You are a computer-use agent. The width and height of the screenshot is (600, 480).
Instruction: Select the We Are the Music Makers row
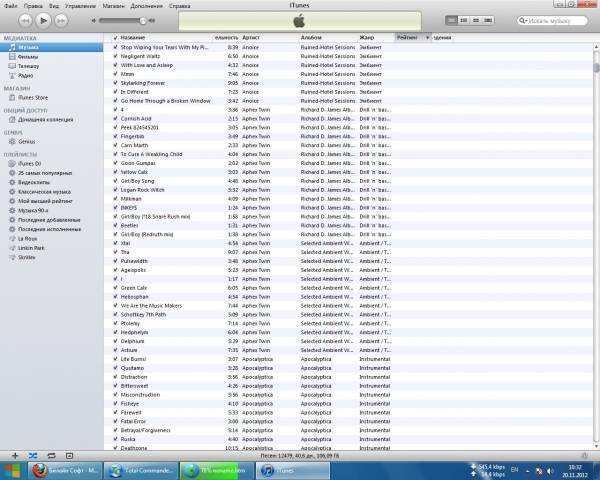[348, 305]
